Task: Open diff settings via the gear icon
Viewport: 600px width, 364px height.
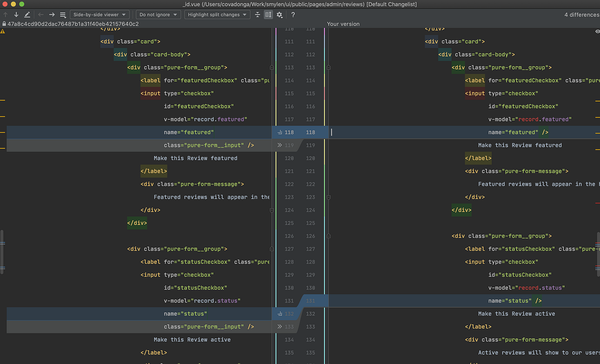Action: 279,14
